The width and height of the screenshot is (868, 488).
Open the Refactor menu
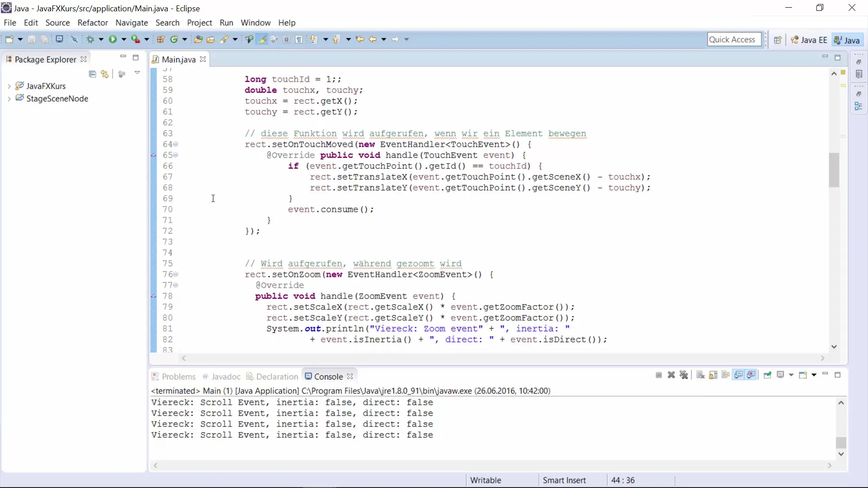tap(93, 23)
